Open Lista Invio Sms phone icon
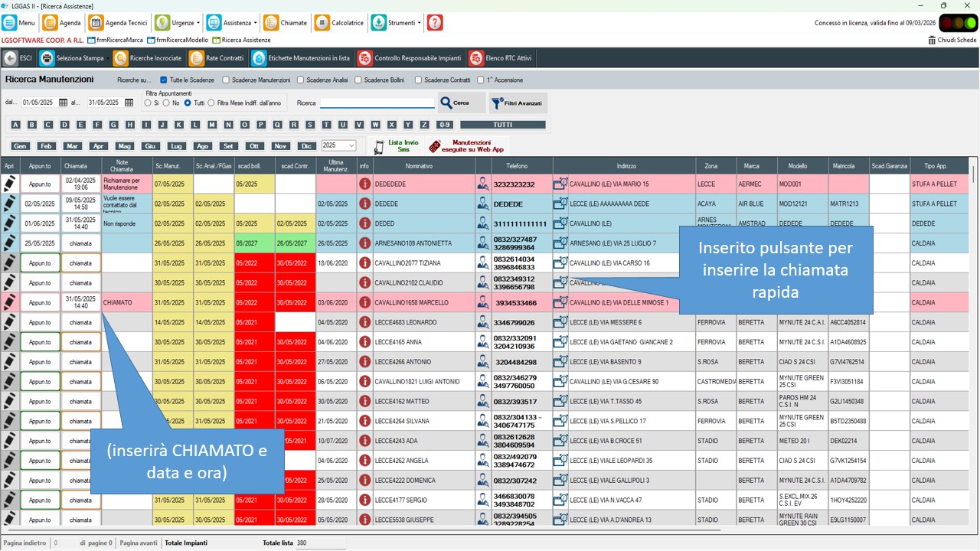The image size is (980, 551). tap(379, 146)
